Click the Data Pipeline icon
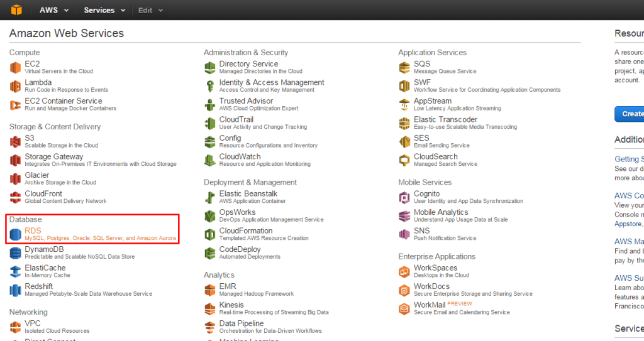This screenshot has height=341, width=644. [210, 327]
